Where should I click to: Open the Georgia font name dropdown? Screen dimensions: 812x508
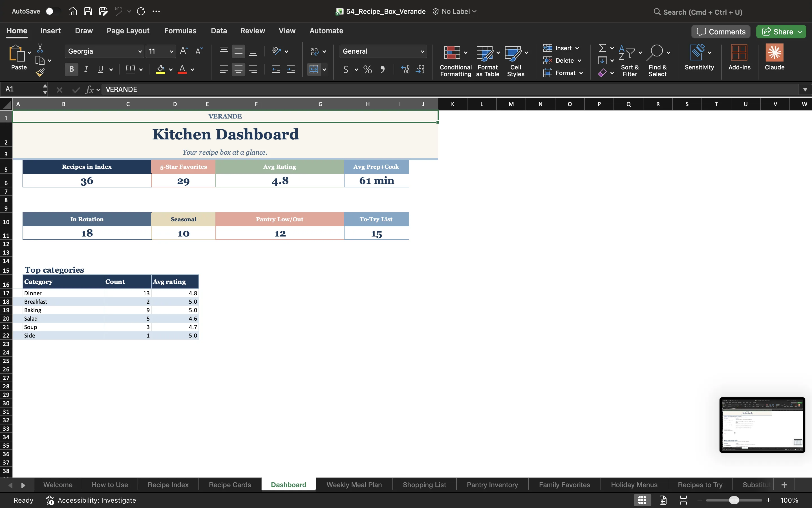(x=140, y=51)
